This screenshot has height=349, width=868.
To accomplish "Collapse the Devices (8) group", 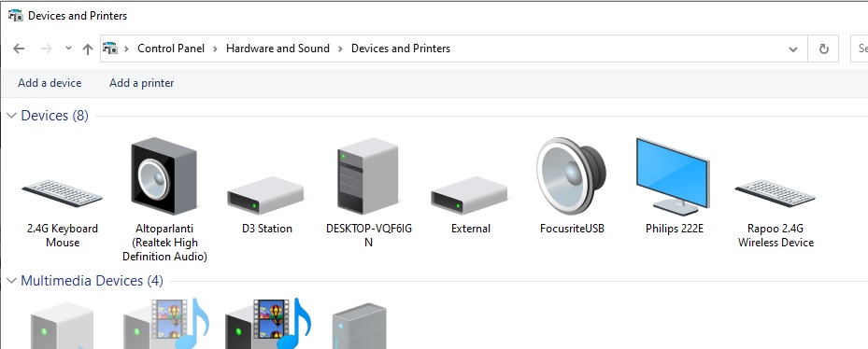I will (x=11, y=116).
